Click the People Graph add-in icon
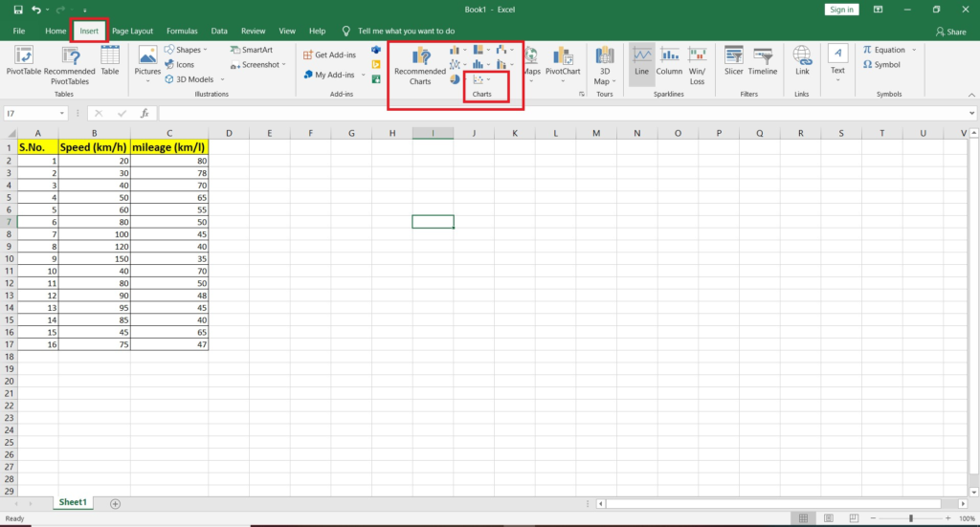Viewport: 980px width, 527px height. [376, 79]
